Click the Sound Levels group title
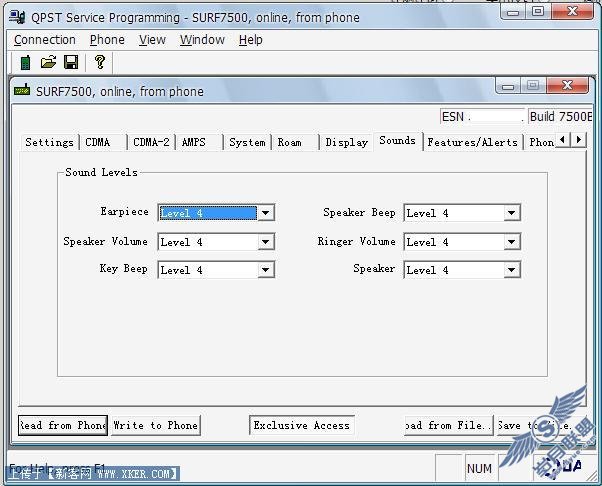 point(101,172)
